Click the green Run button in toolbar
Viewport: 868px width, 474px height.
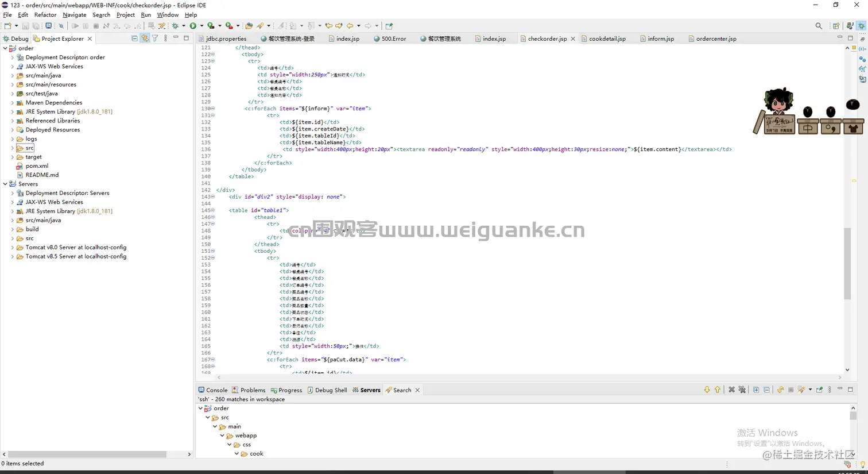(x=193, y=26)
